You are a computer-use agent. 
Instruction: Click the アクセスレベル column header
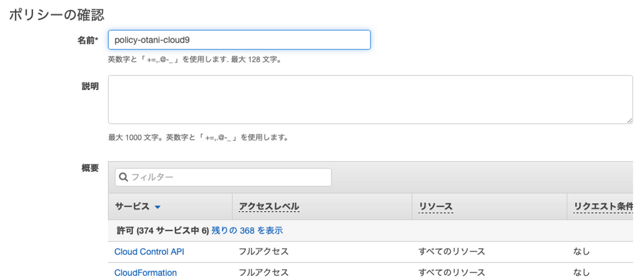269,207
